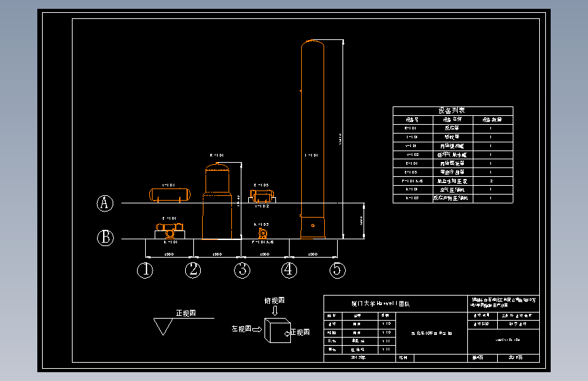
Task: Click the project description at title block top right
Action: [503, 302]
